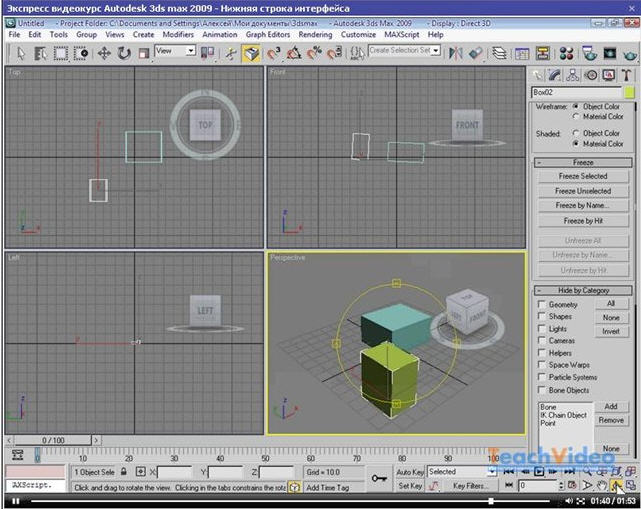Click the Align tool icon

(x=475, y=54)
